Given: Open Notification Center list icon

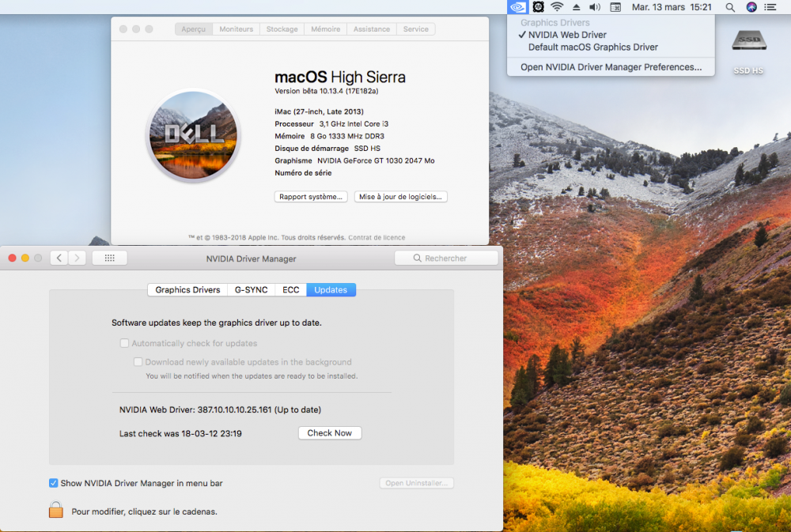Looking at the screenshot, I should point(770,7).
